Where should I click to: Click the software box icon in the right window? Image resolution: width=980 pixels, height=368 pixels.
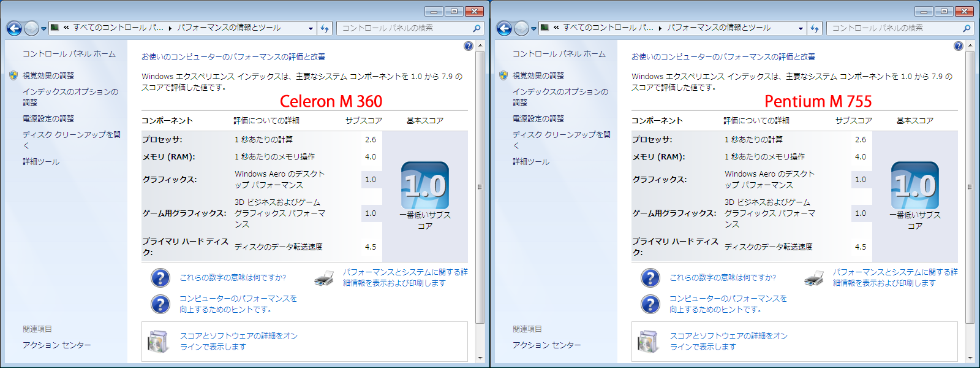point(648,342)
